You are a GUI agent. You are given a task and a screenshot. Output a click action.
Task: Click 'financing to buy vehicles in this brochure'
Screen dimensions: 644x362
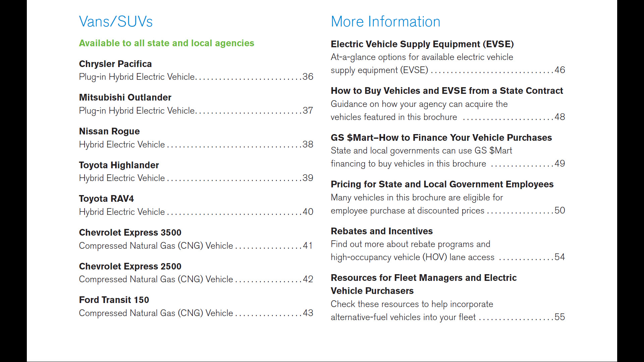point(409,164)
